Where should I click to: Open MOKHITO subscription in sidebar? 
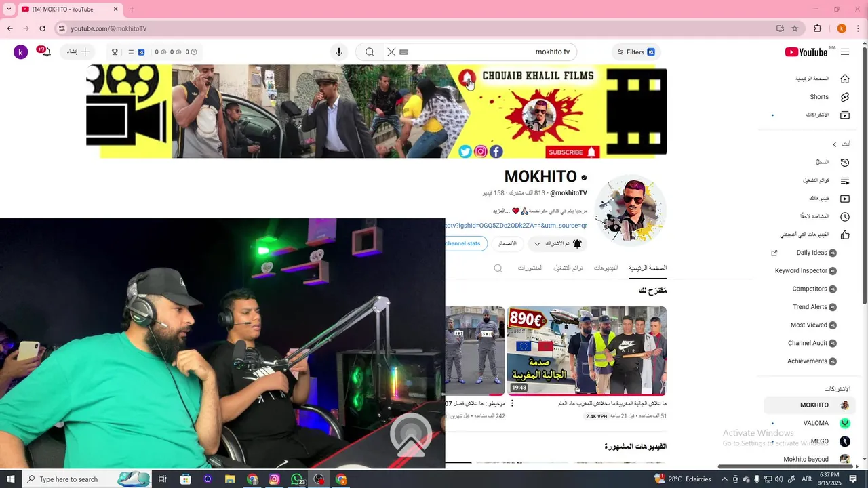[x=810, y=405]
